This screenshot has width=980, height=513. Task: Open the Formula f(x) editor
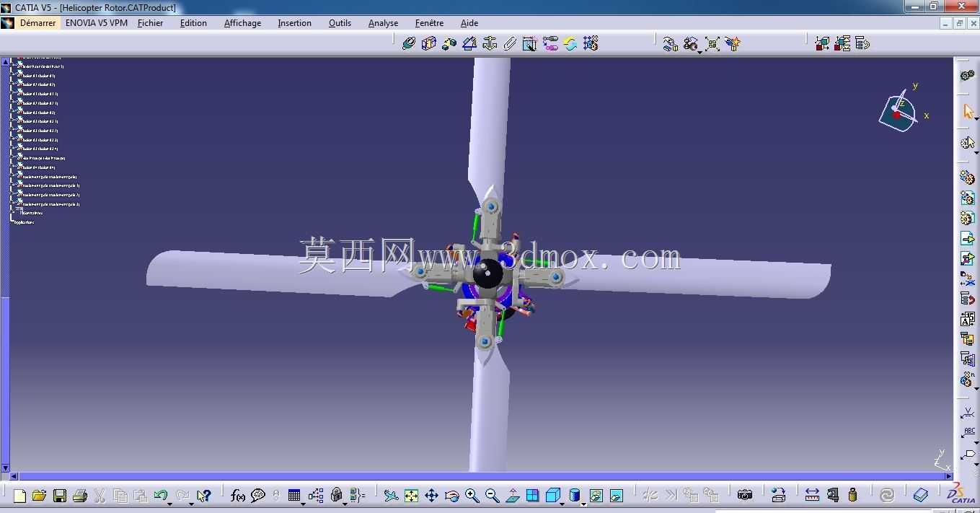(237, 496)
